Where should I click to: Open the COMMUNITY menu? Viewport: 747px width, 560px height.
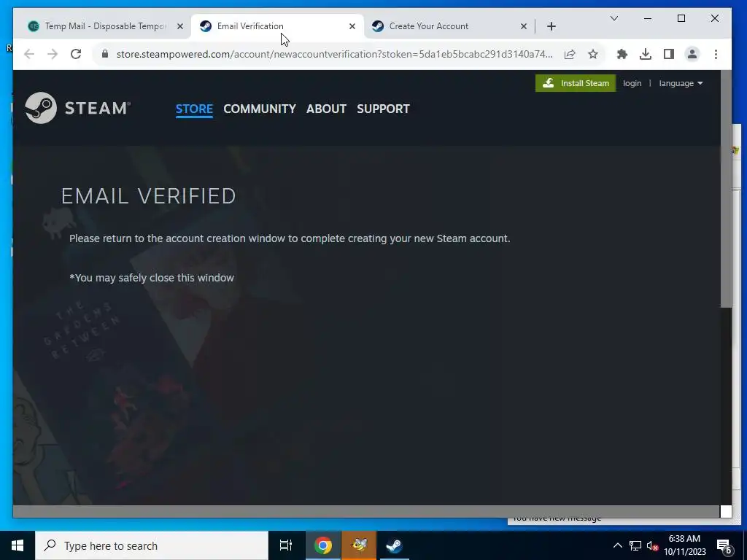click(260, 109)
